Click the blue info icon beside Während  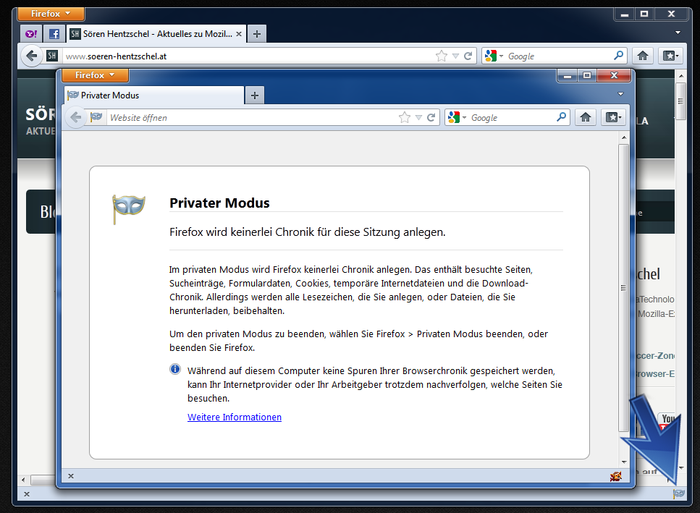175,369
